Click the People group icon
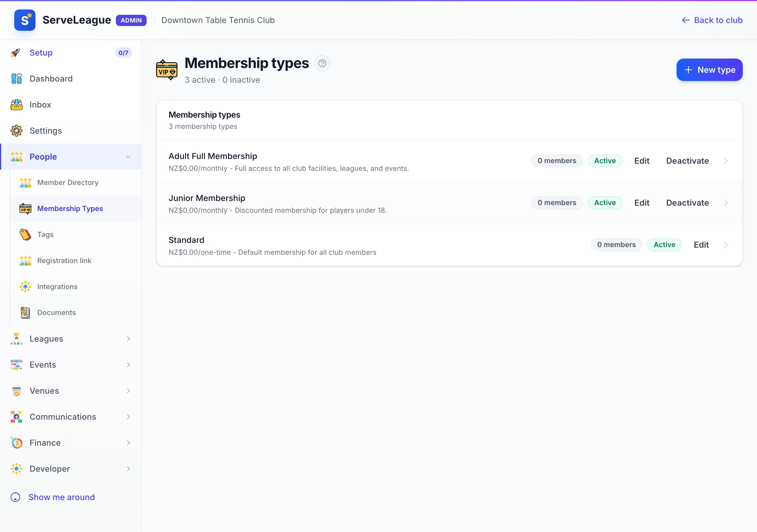The width and height of the screenshot is (757, 532). 17,157
